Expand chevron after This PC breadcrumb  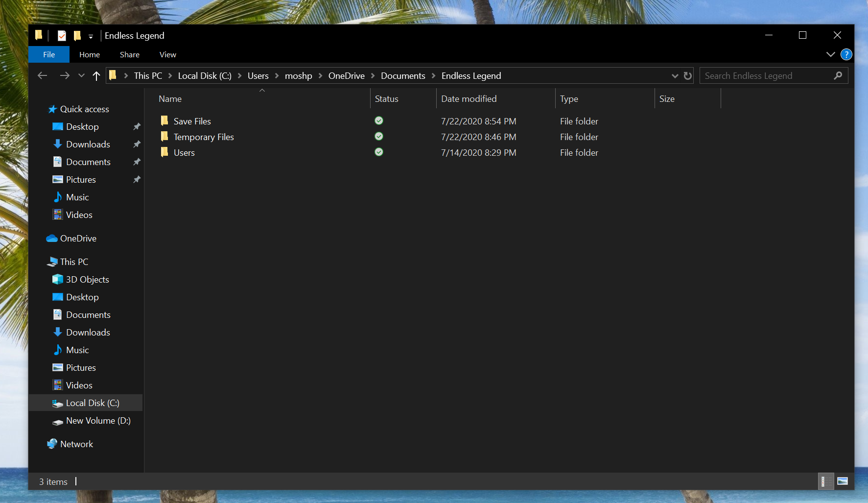170,75
